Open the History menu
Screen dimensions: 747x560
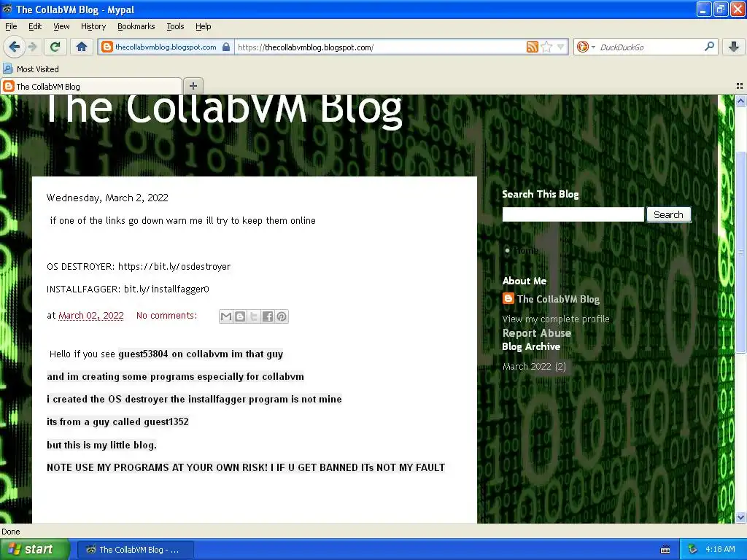click(93, 26)
